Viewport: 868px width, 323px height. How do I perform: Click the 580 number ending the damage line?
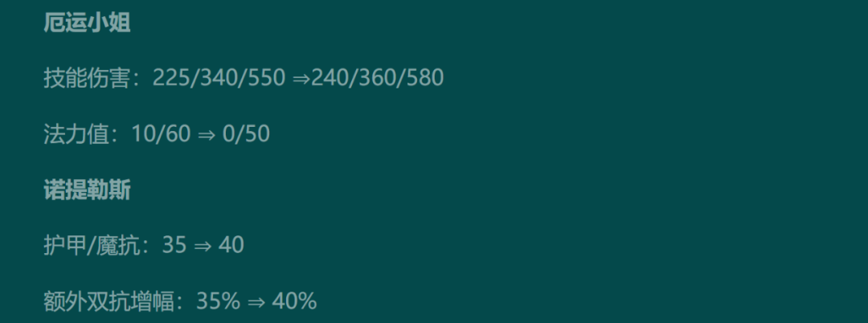(x=426, y=79)
